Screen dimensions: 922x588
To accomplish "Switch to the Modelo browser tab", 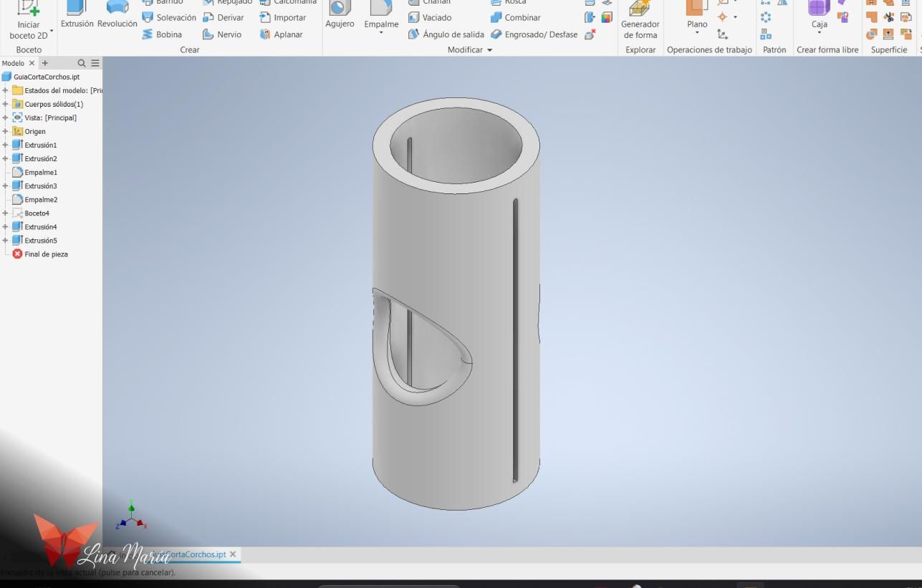I will click(13, 63).
